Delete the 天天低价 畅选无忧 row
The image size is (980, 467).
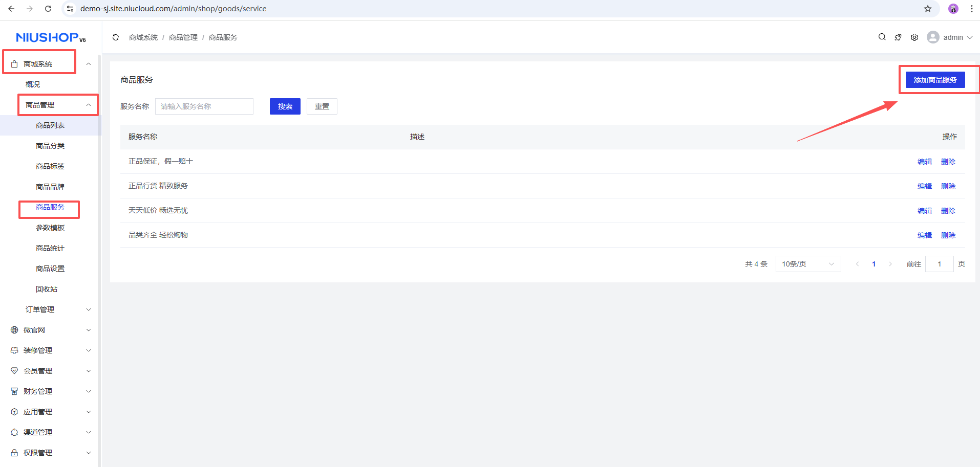click(x=948, y=211)
